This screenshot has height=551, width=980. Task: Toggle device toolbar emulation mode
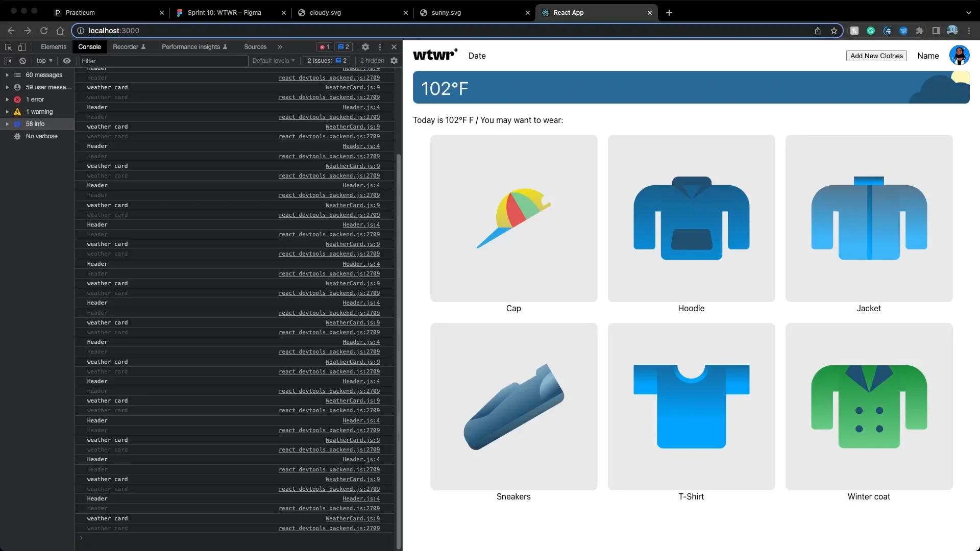click(x=22, y=47)
